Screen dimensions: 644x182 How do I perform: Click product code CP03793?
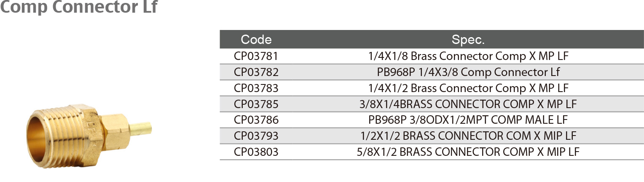[256, 136]
